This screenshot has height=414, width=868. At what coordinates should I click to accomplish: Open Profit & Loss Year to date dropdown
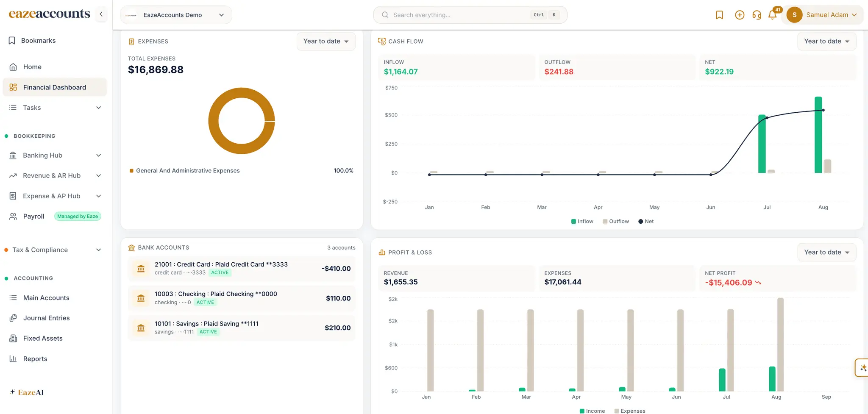click(826, 252)
